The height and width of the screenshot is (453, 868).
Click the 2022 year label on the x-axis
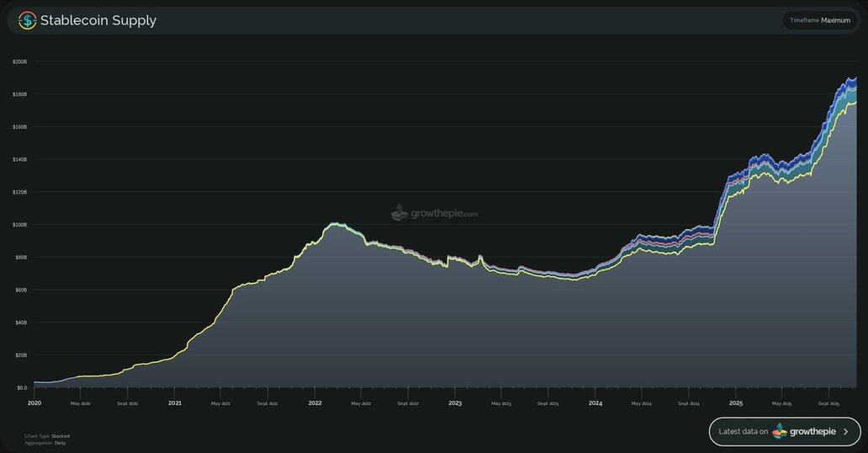pyautogui.click(x=315, y=403)
